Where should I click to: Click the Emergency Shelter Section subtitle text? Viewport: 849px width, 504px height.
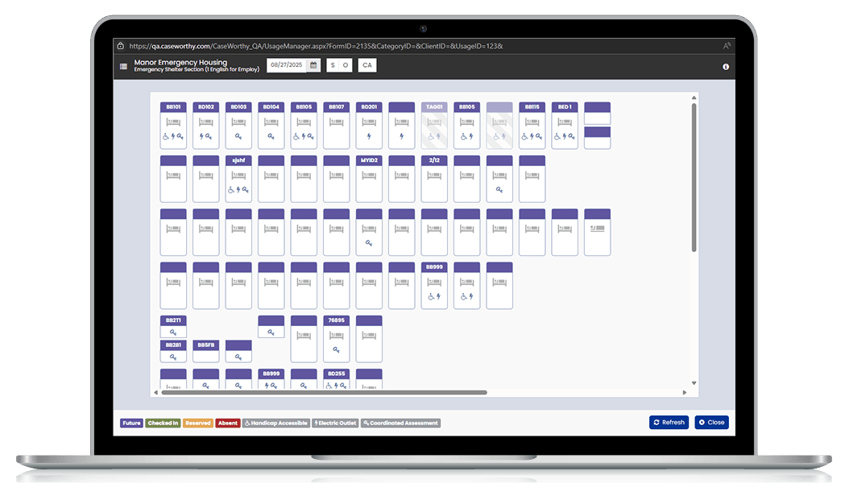tap(197, 69)
